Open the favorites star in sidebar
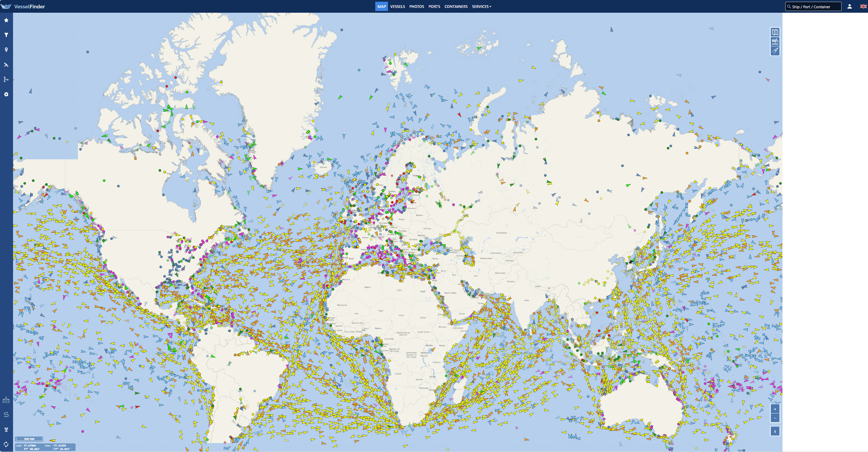The width and height of the screenshot is (868, 452). pyautogui.click(x=6, y=20)
